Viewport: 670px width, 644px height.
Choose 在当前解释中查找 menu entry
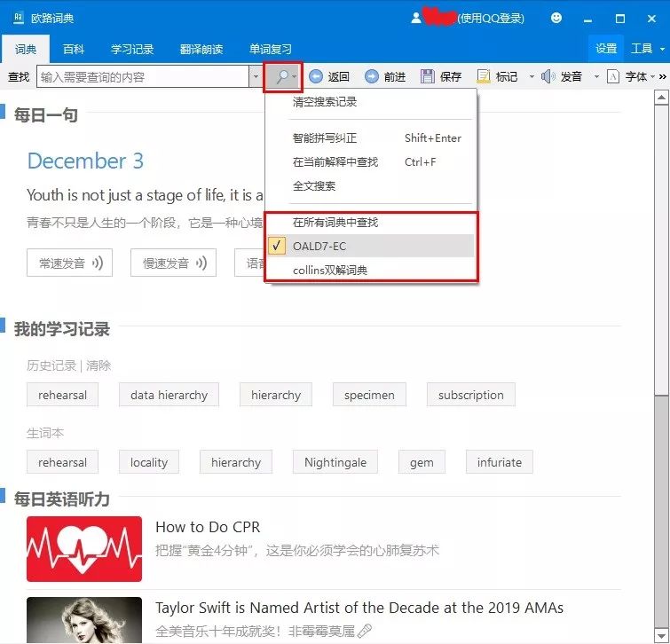[x=371, y=161]
